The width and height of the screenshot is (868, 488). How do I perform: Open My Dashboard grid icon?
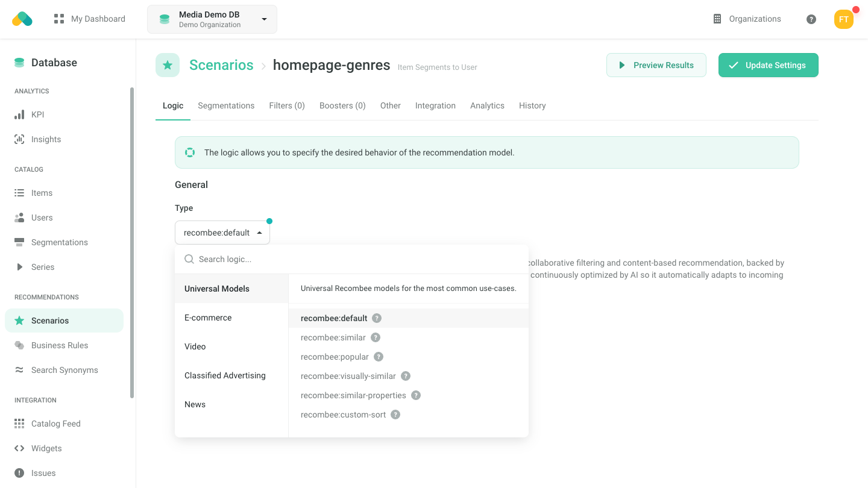click(59, 19)
